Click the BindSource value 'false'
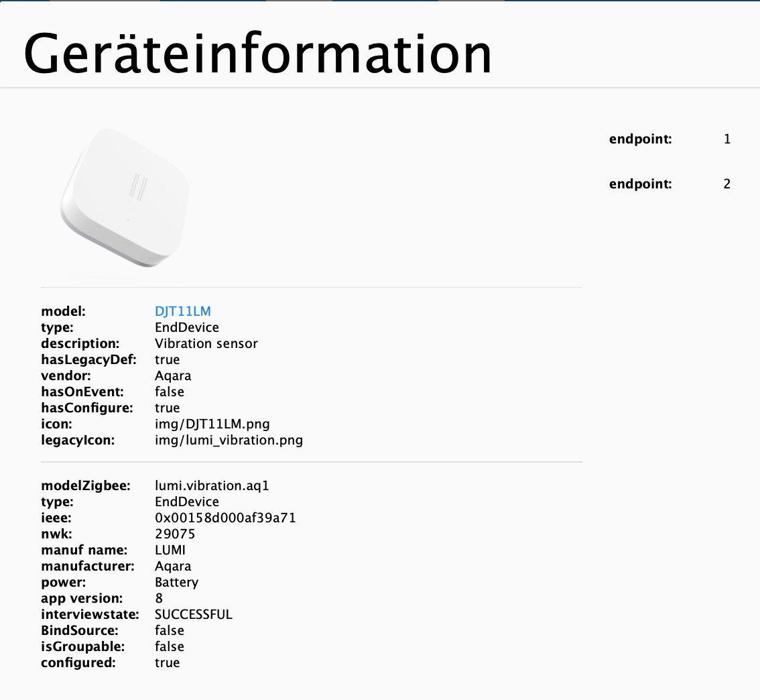Screen dimensions: 760x700 coord(169,630)
